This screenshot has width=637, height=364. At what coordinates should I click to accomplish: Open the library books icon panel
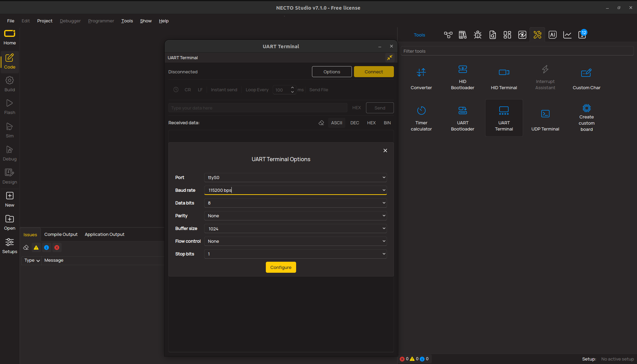pos(463,35)
